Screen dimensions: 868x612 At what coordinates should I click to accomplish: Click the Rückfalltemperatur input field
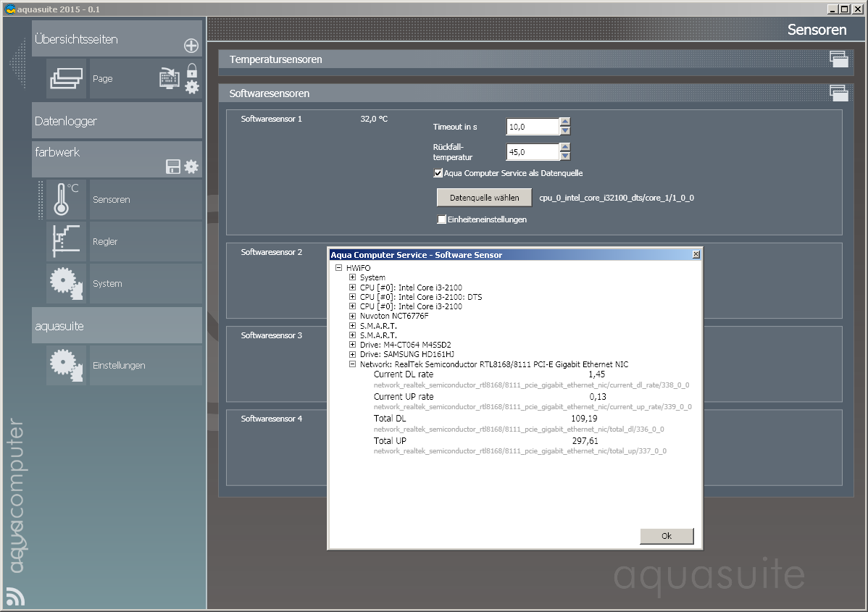coord(533,151)
